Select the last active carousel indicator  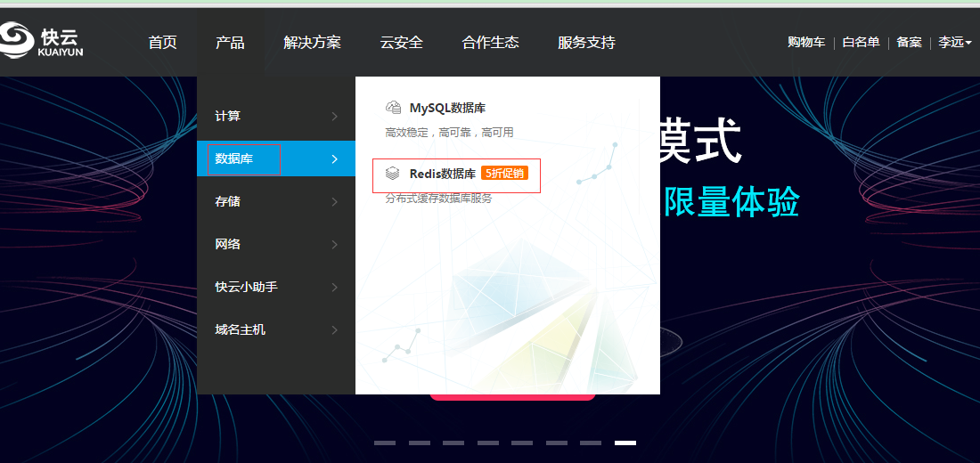tap(625, 443)
